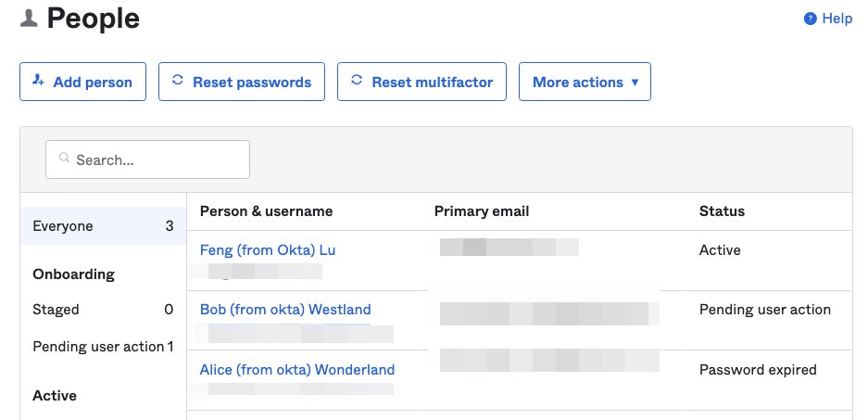This screenshot has width=868, height=420.
Task: Show Pending user action filter list
Action: [x=103, y=347]
